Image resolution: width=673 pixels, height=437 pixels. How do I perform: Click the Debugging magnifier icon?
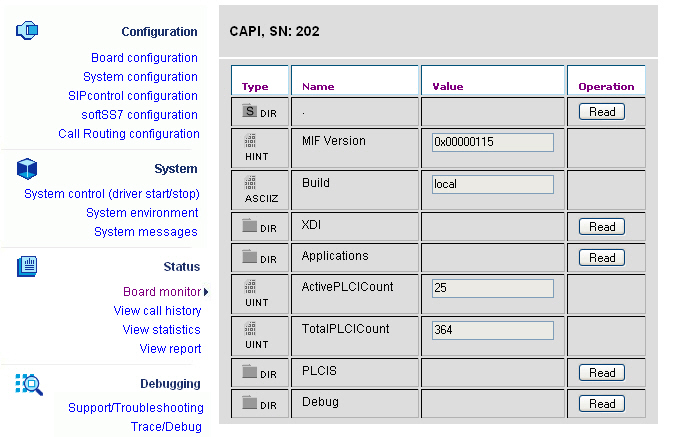pos(28,384)
